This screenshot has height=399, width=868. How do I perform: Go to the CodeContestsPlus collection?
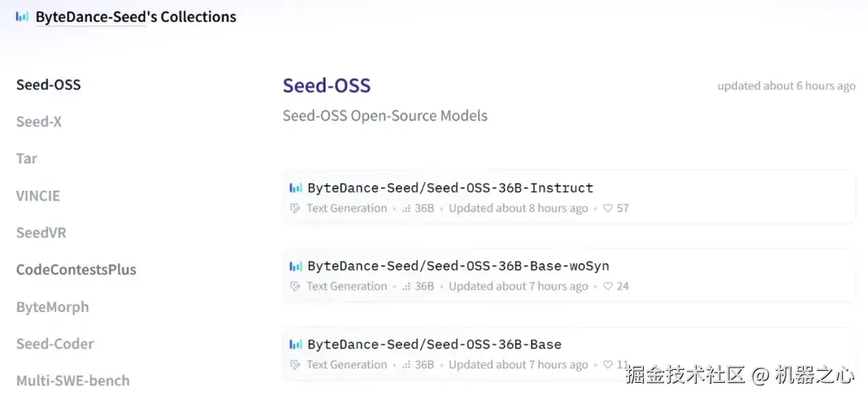(x=76, y=269)
